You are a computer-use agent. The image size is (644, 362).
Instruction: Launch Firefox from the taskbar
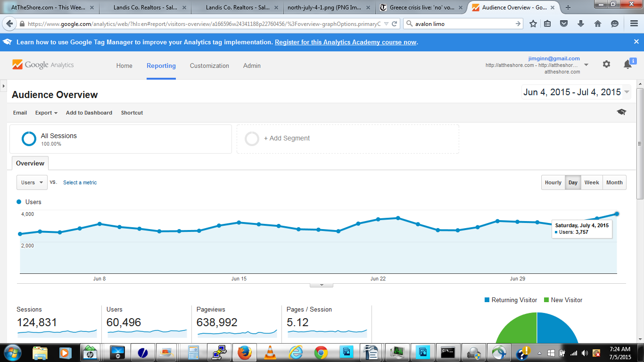pyautogui.click(x=245, y=352)
